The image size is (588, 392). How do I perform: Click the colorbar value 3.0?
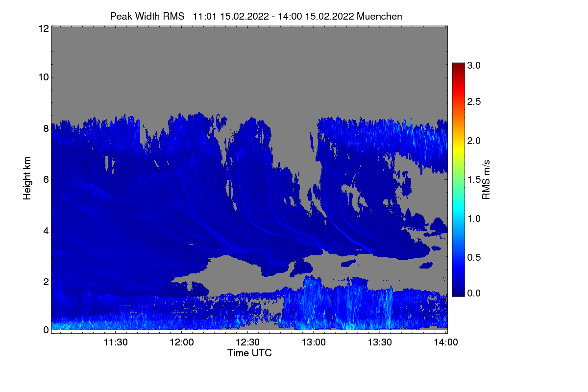point(474,65)
